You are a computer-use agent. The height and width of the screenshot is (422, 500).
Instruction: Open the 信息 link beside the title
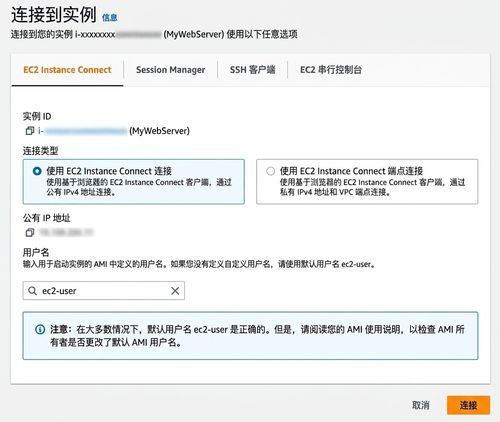click(110, 17)
